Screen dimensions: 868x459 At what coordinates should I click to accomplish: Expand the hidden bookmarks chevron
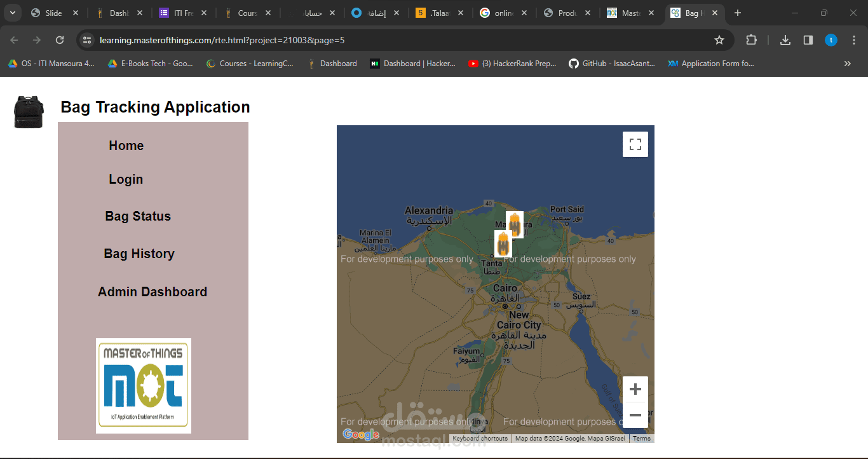(847, 64)
